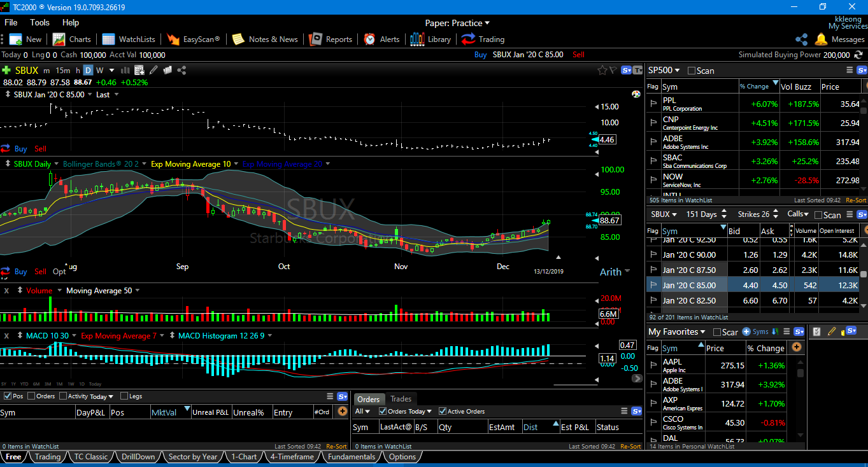This screenshot has width=868, height=467.
Task: Open the File menu
Action: 11,22
